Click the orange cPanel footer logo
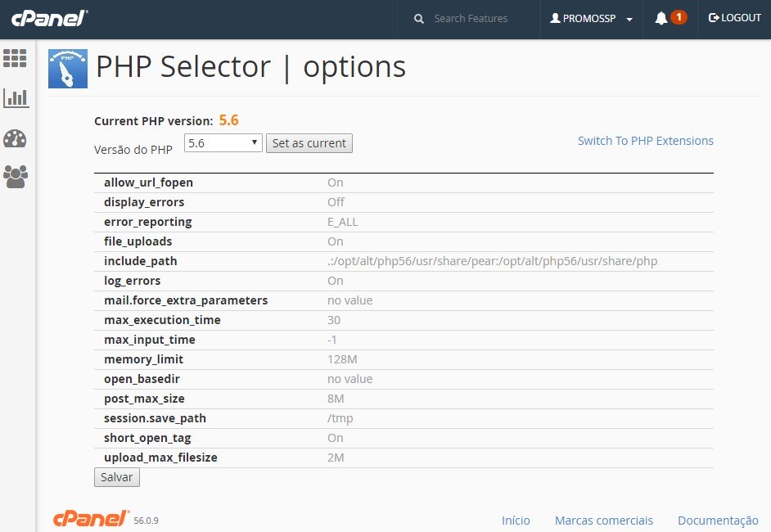This screenshot has width=771, height=532. pyautogui.click(x=91, y=519)
